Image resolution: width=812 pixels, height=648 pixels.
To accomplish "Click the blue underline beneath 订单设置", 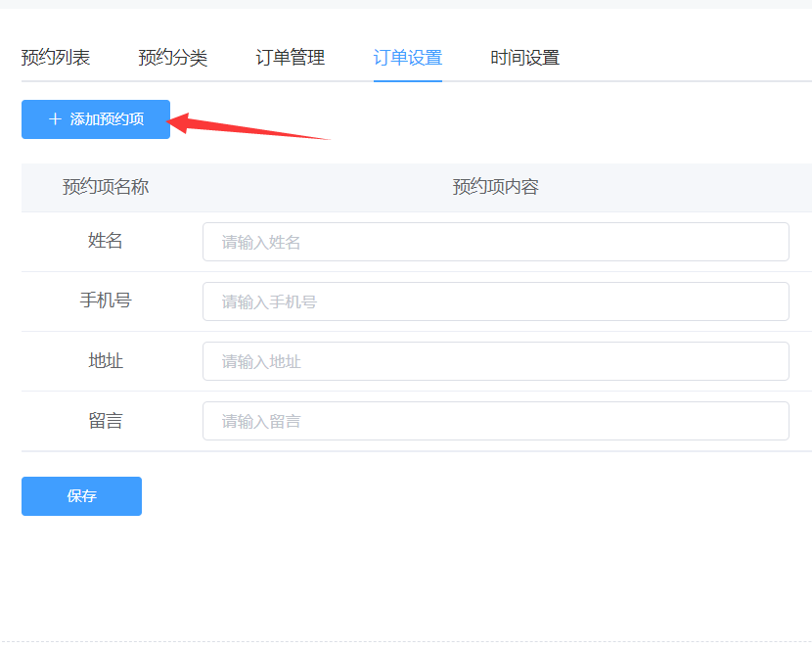I will pos(408,80).
